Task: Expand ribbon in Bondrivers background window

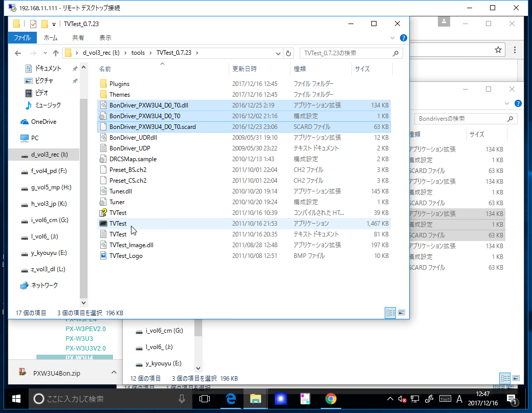Action: pos(506,103)
